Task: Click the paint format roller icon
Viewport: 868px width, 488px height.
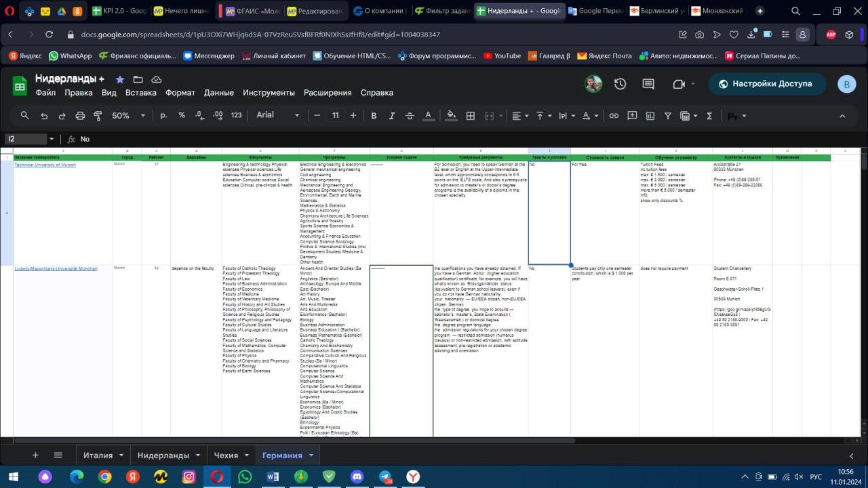Action: click(98, 116)
